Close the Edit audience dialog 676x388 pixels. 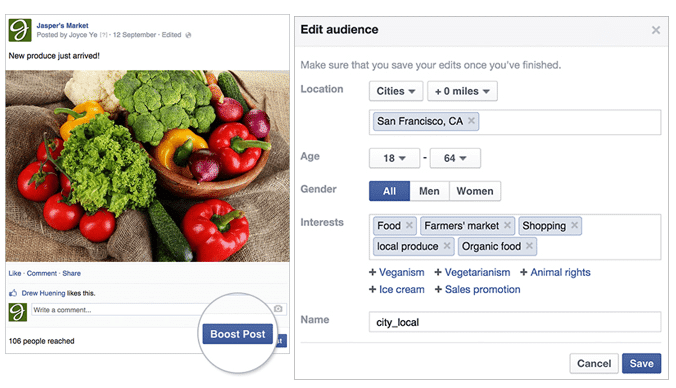click(656, 30)
